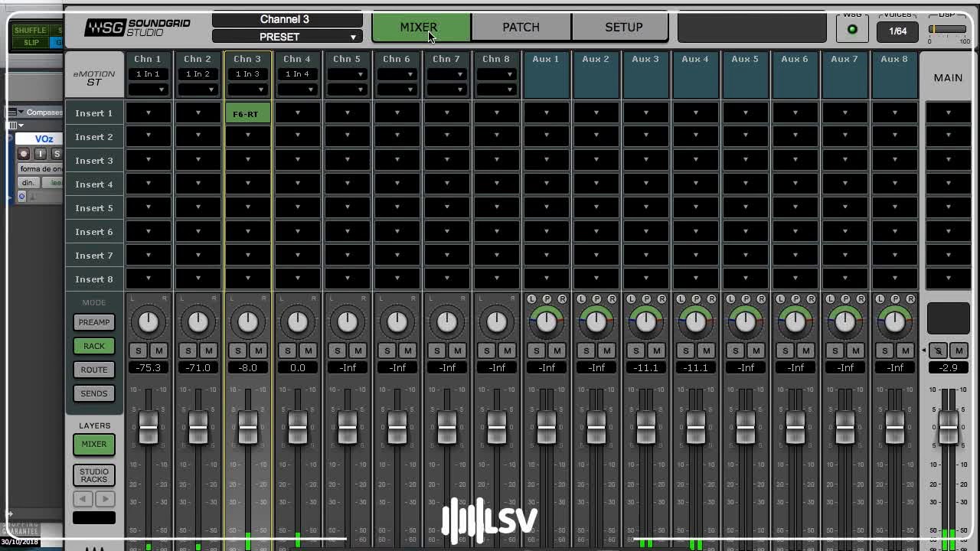Click the P button on Aux 8
The width and height of the screenshot is (980, 551).
895,299
